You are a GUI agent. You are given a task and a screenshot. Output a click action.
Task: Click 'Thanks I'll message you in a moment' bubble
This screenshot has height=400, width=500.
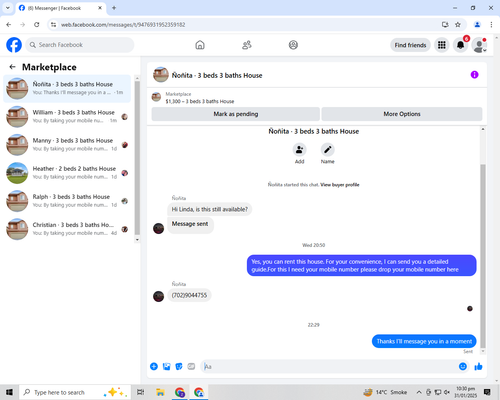pyautogui.click(x=424, y=341)
